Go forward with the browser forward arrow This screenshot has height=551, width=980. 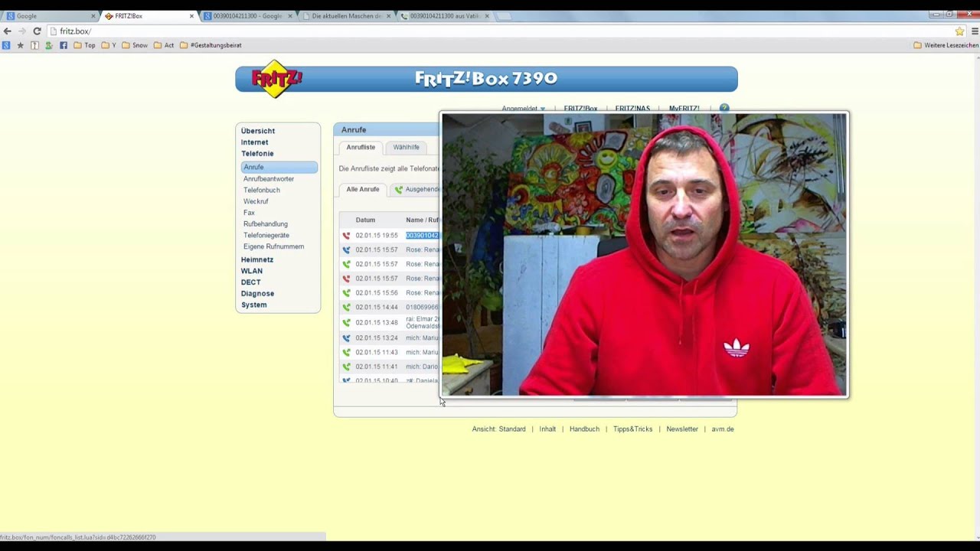point(21,31)
